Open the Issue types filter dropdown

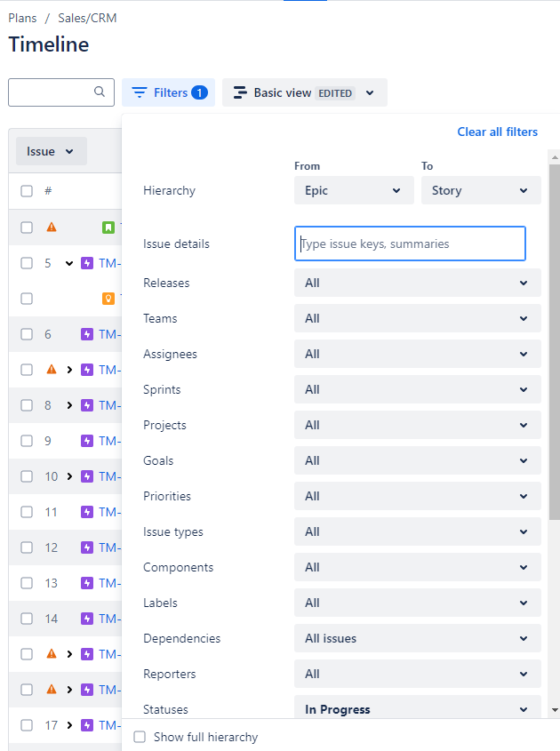pyautogui.click(x=418, y=531)
